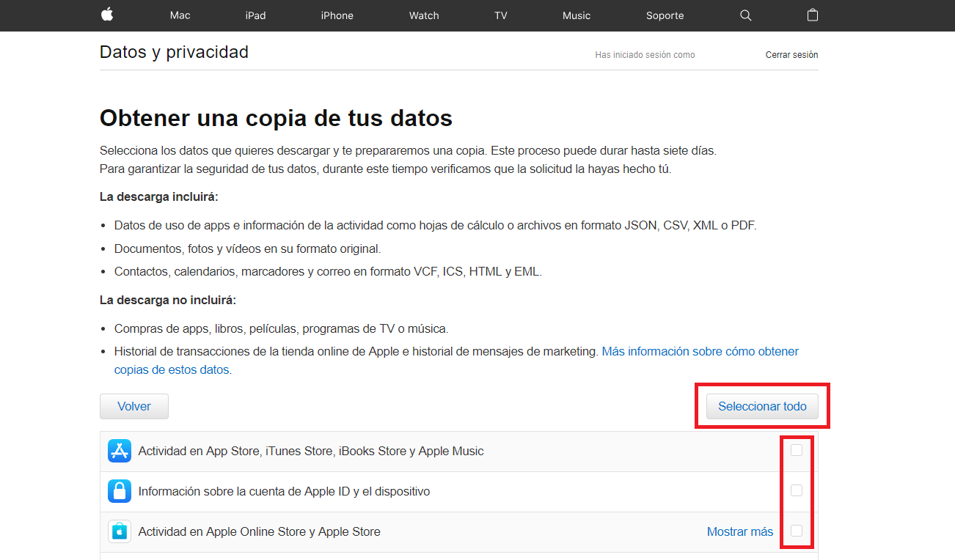Open the TV menu
Viewport: 955px width, 560px height.
coord(501,15)
